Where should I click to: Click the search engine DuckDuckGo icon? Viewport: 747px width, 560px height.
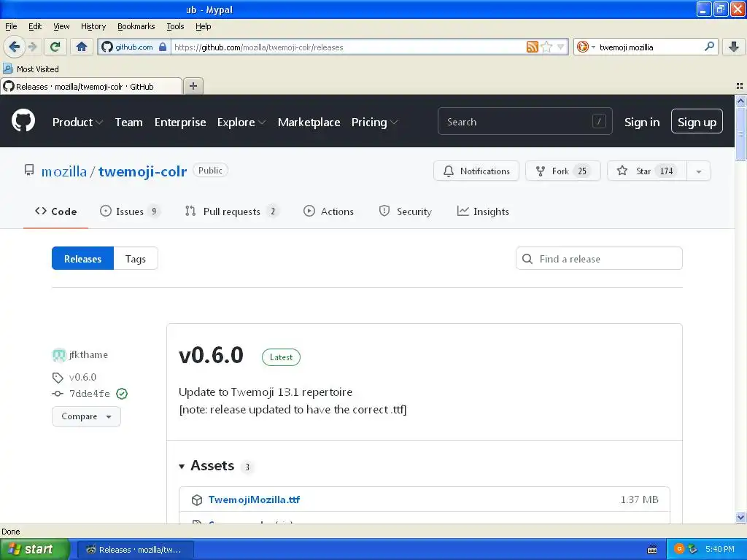[582, 47]
